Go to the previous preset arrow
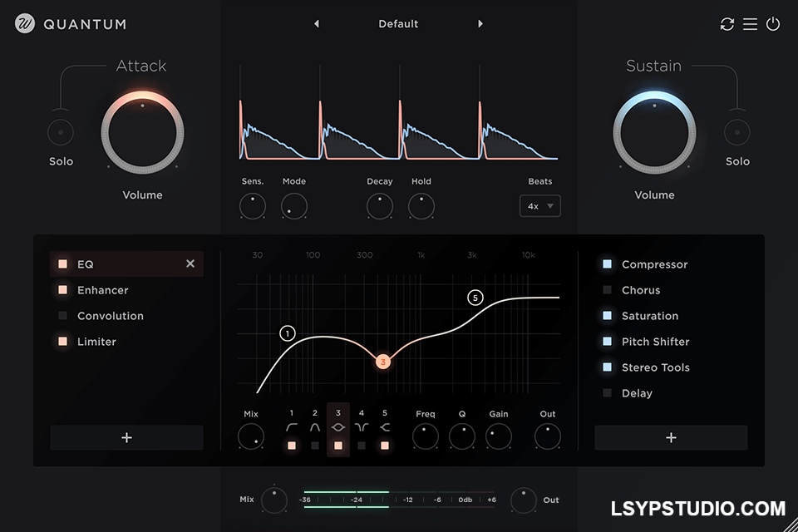The height and width of the screenshot is (532, 798). [x=317, y=23]
